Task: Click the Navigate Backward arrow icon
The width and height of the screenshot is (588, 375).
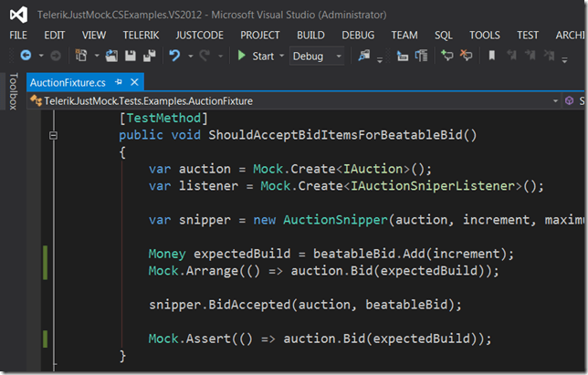Action: tap(25, 57)
